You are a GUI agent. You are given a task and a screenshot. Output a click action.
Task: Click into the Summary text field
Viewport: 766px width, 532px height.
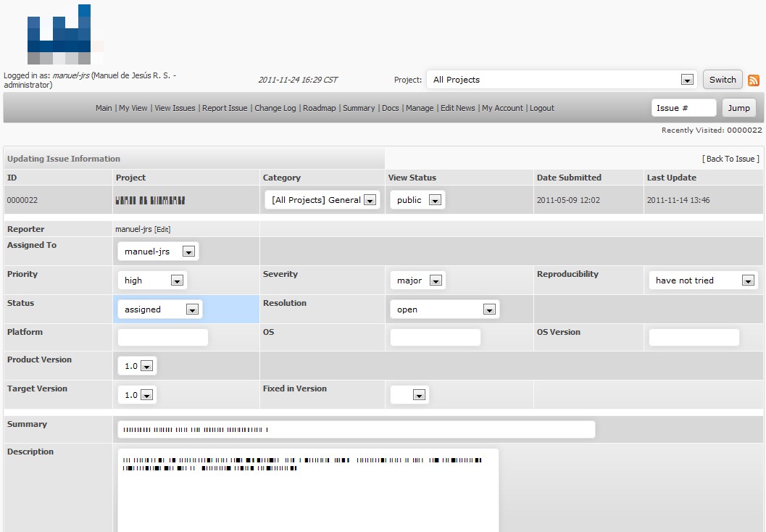coord(356,430)
